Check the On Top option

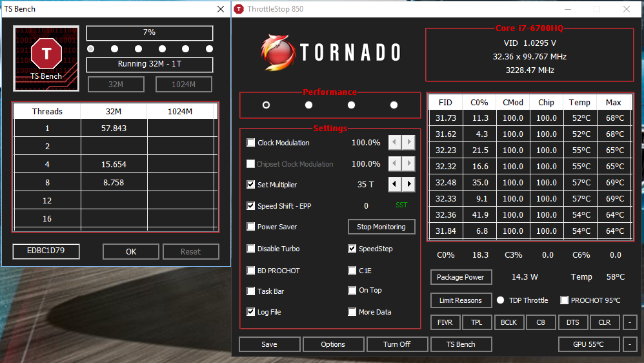352,290
